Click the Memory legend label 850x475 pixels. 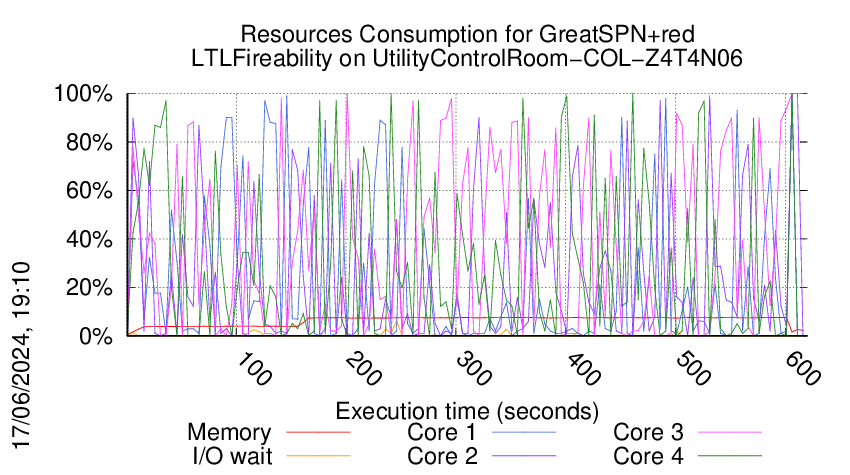click(x=229, y=433)
